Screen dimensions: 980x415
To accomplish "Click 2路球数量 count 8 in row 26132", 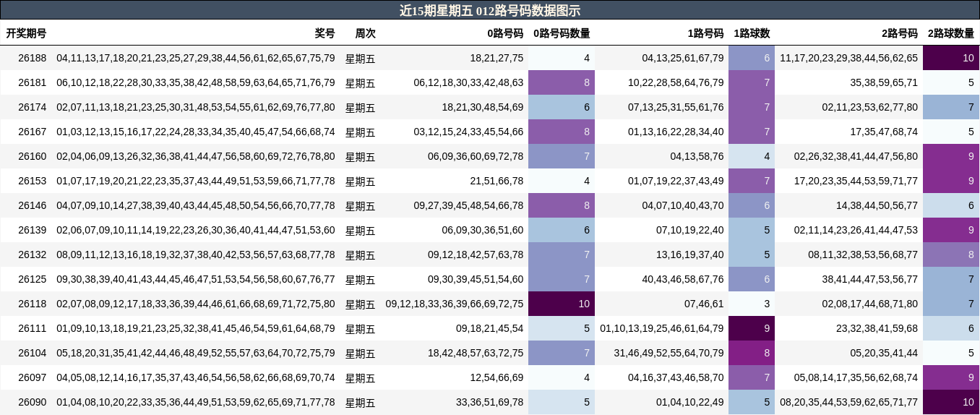I will (951, 254).
